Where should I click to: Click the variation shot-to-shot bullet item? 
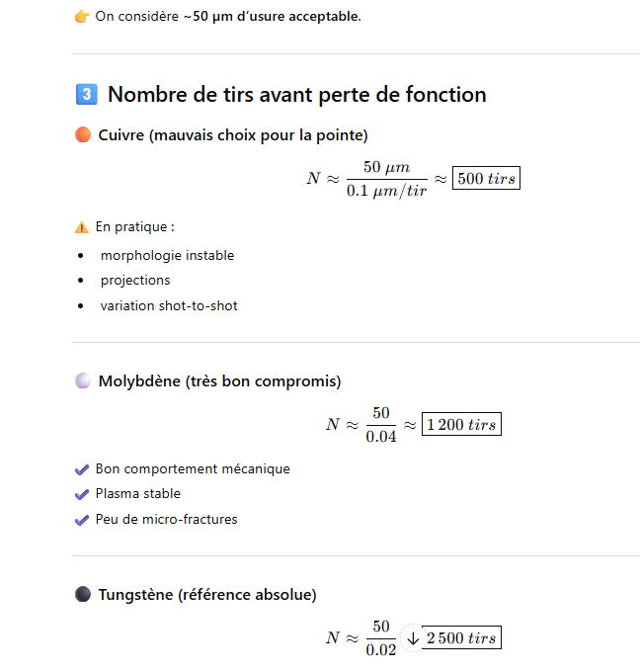[x=169, y=305]
